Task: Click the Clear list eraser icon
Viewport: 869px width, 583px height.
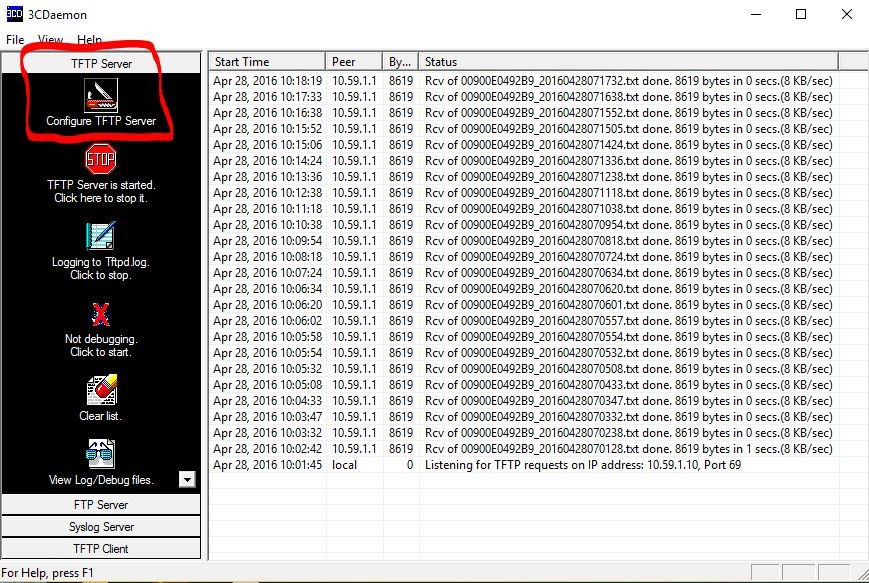Action: (101, 390)
